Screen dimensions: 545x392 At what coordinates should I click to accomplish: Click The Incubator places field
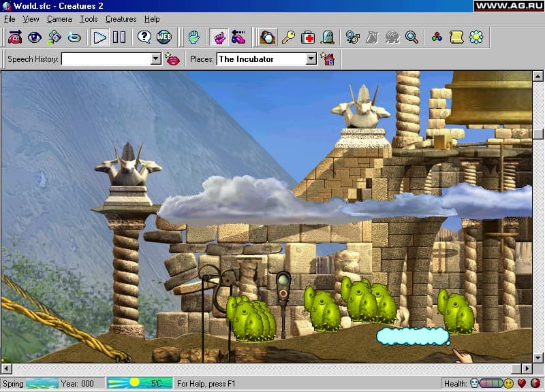(262, 59)
